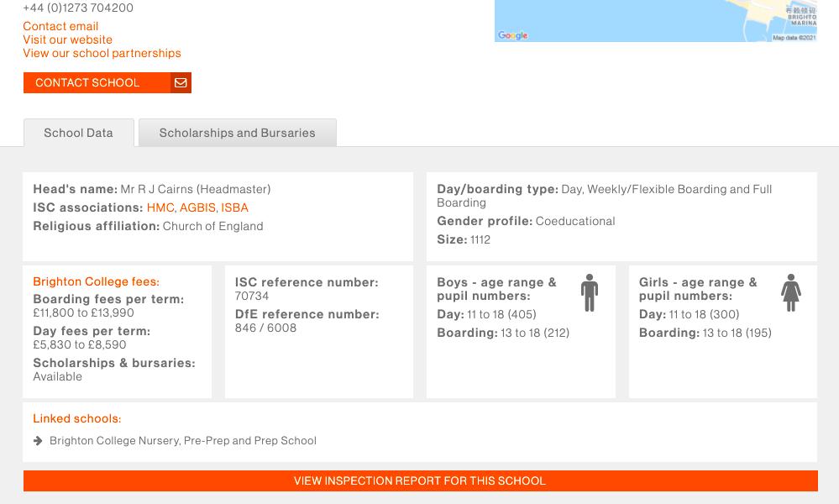Click the school size value 1112
The width and height of the screenshot is (839, 504).
point(480,239)
